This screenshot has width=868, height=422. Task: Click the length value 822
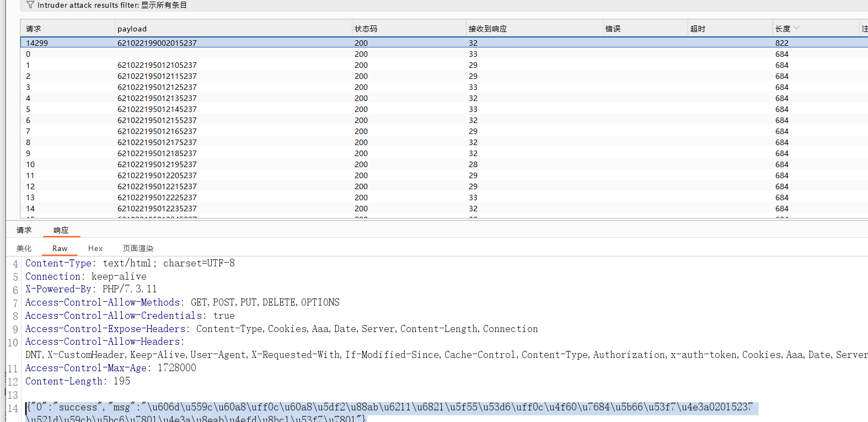click(782, 43)
